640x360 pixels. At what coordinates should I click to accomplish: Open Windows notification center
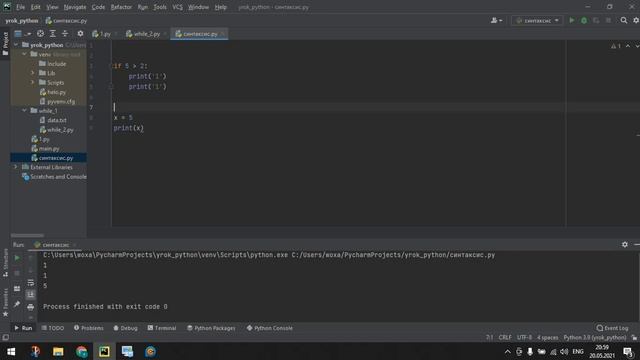pyautogui.click(x=628, y=351)
